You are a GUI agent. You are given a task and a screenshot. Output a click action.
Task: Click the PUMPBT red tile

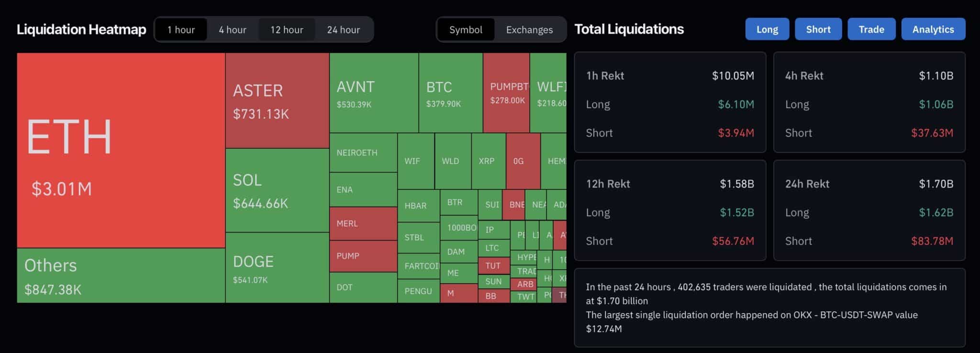[506, 91]
